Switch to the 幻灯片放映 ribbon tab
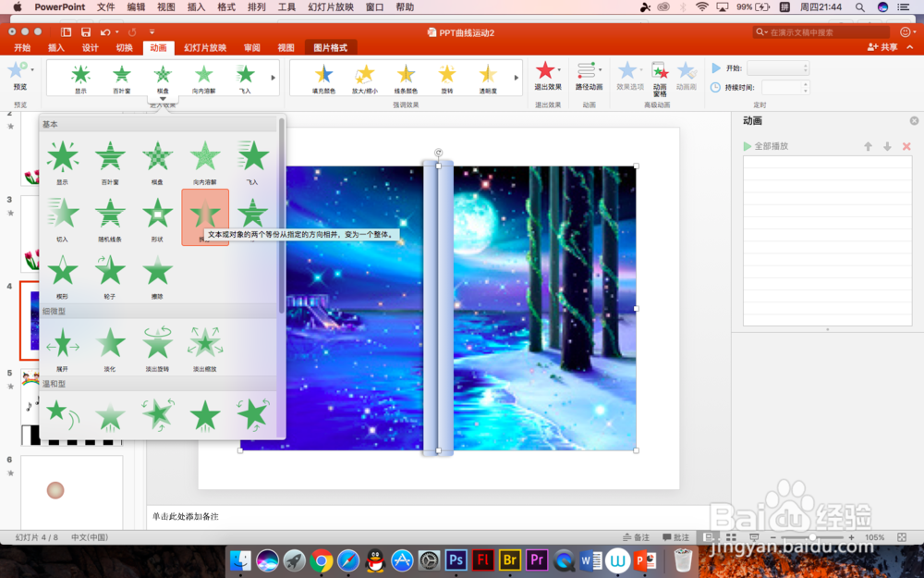The image size is (924, 578). (204, 48)
